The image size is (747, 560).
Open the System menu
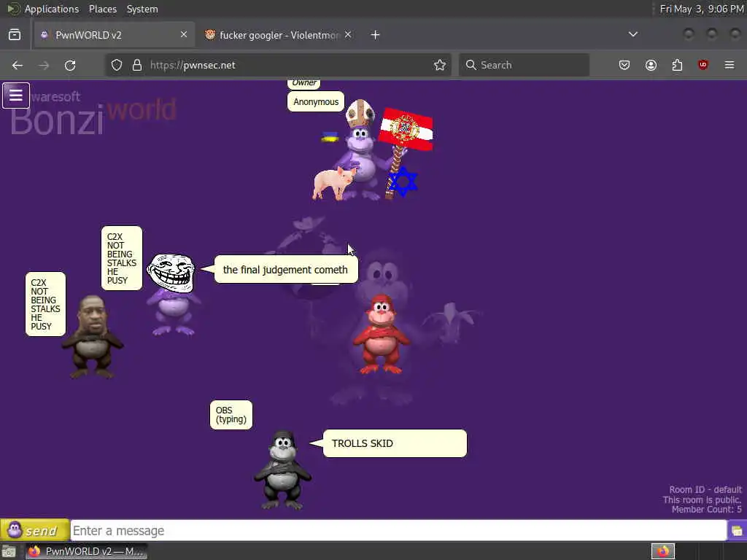coord(142,9)
